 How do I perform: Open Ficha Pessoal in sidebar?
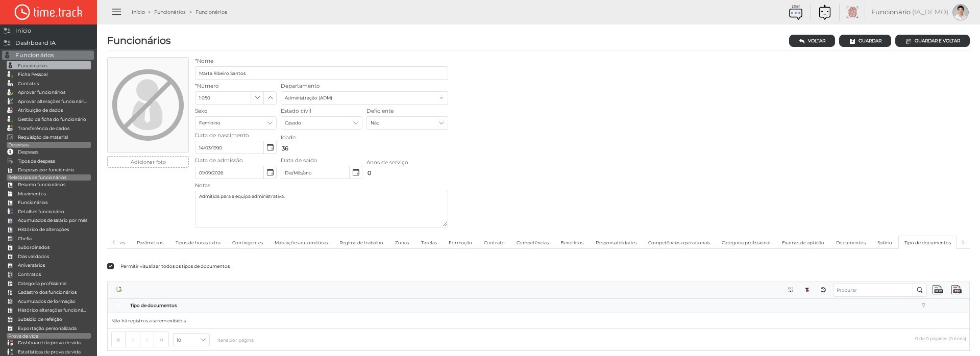pos(33,74)
